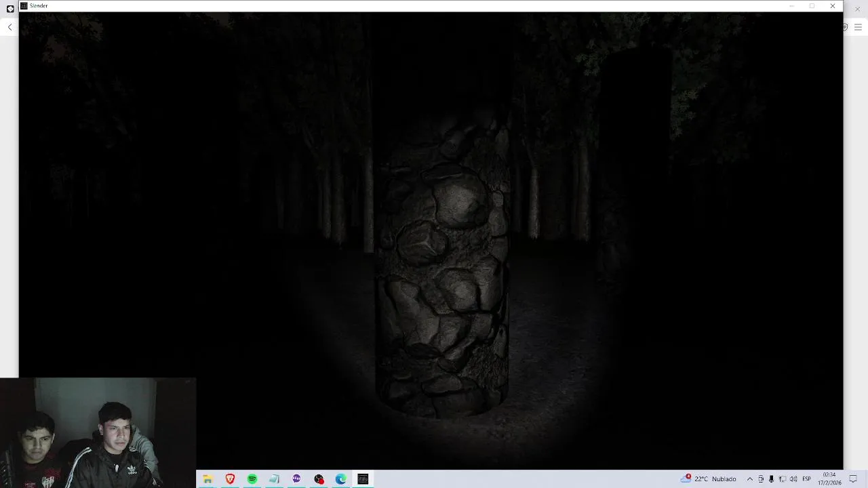Open the notification center icon
Screen dimensions: 868x488
[853, 479]
